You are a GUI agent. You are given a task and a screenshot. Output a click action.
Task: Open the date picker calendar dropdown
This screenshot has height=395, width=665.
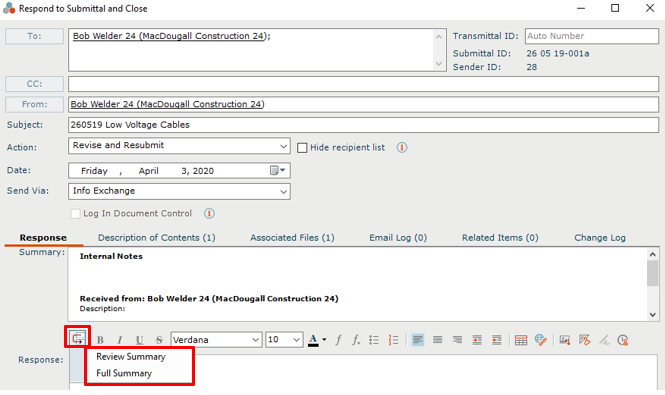[x=278, y=171]
